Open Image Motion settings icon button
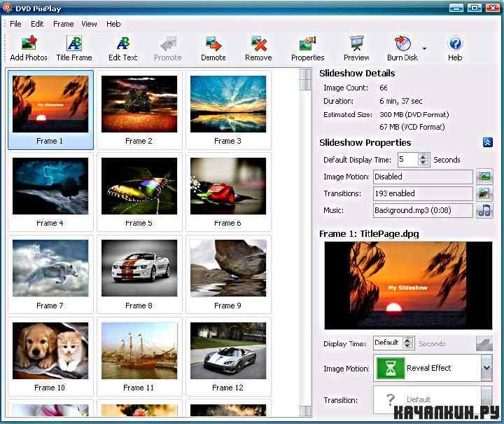 tap(484, 177)
